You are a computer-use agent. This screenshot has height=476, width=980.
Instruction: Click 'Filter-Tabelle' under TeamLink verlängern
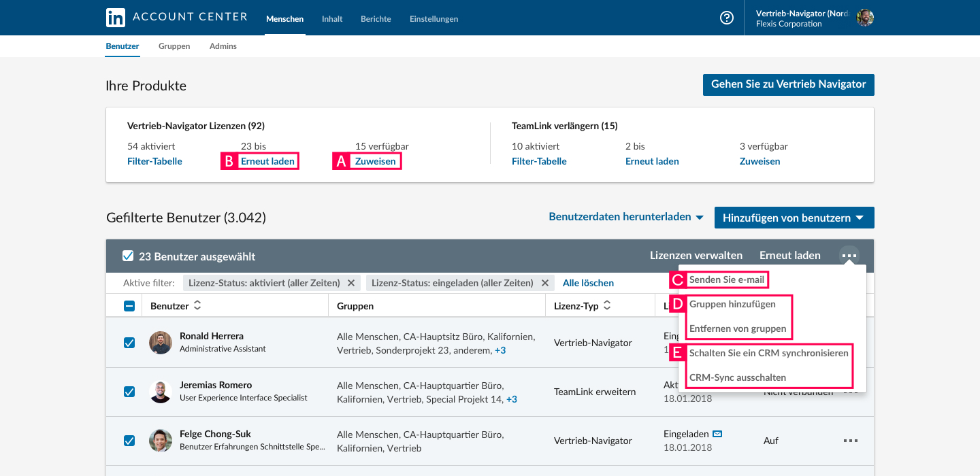[539, 161]
